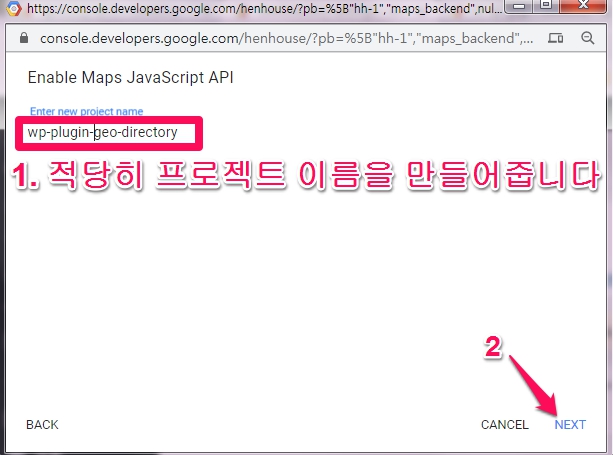This screenshot has width=613, height=455.
Task: Click the project name input field
Action: [109, 133]
